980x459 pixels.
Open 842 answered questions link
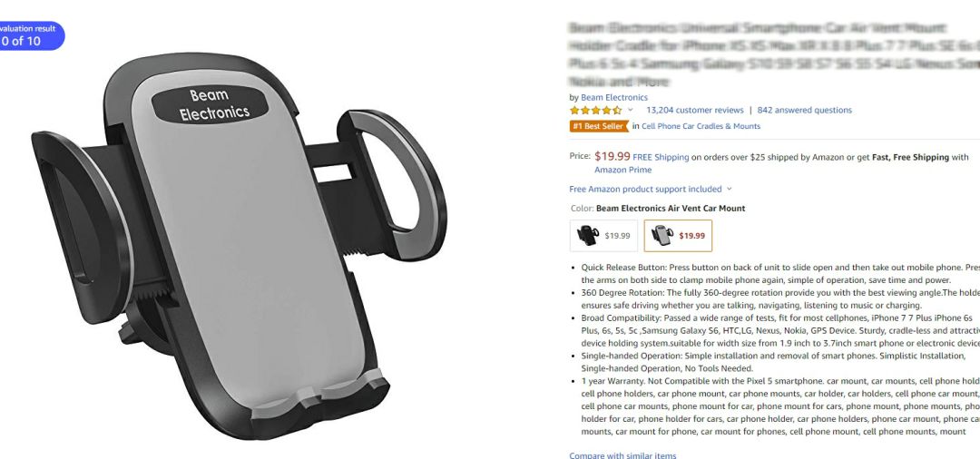(804, 110)
